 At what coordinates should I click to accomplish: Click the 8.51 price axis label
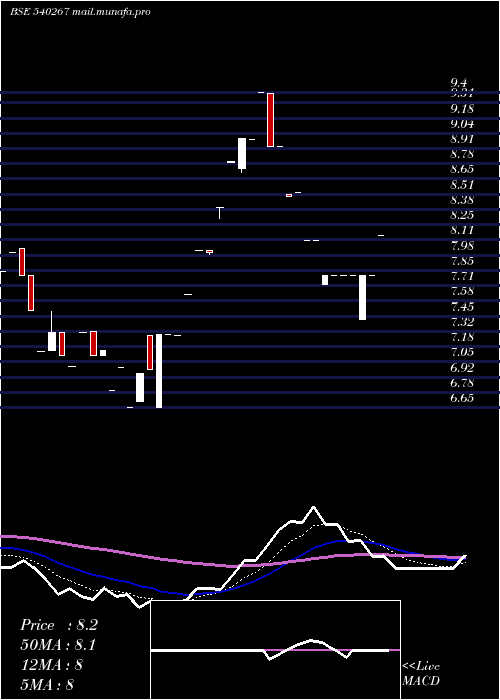[x=462, y=185]
